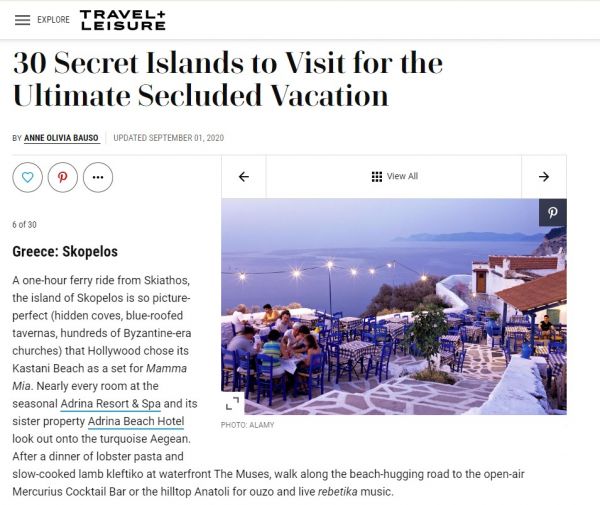This screenshot has width=600, height=505.
Task: Save article with the heart icon
Action: [27, 176]
